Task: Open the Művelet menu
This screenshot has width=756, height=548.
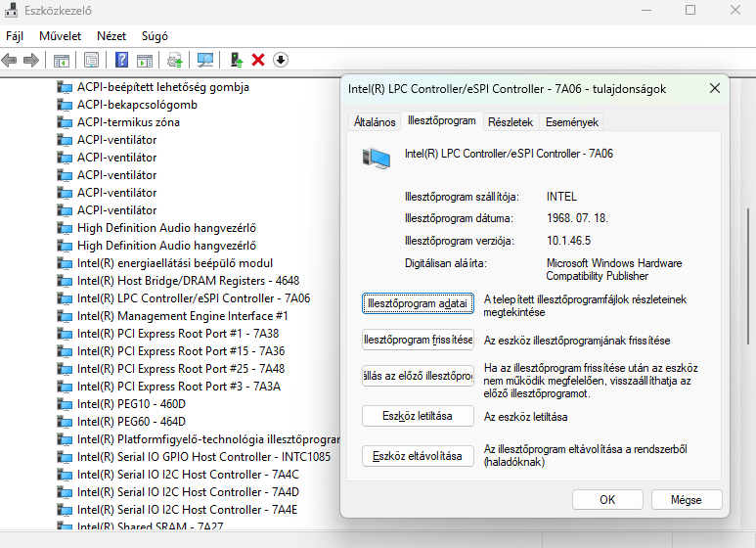Action: (61, 36)
